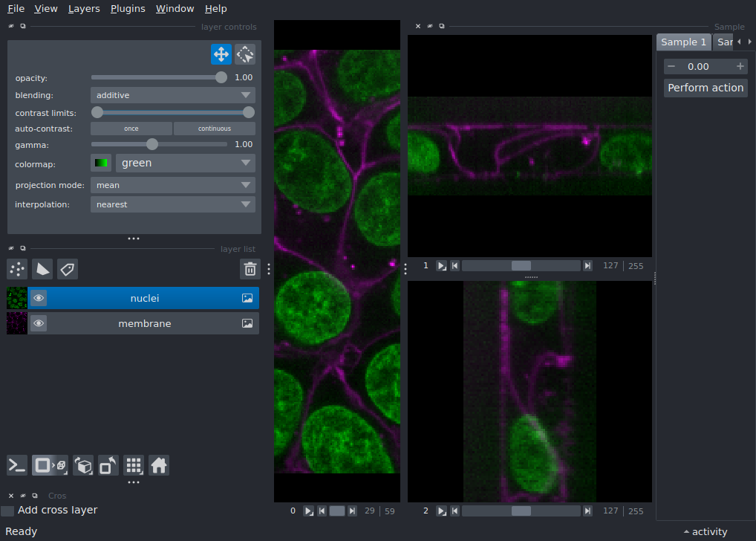Open the blending mode dropdown

tap(172, 95)
